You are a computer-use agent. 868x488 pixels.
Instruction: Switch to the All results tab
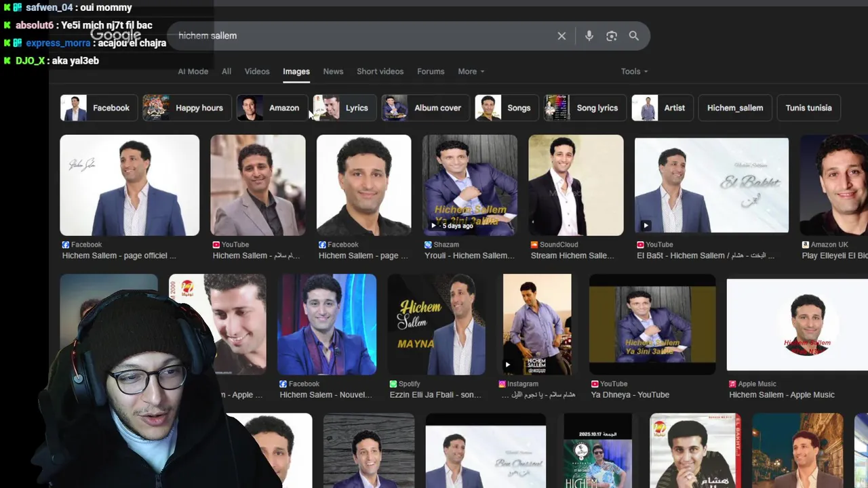point(226,71)
